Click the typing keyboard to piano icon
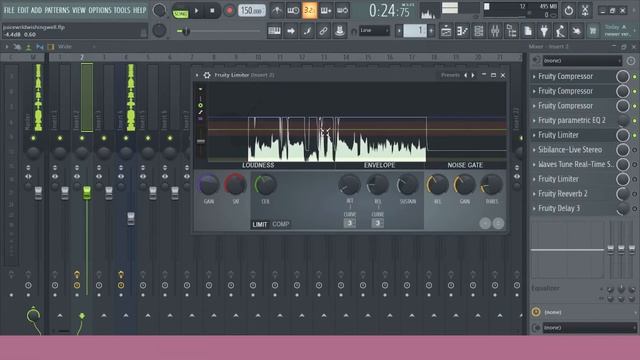The width and height of the screenshot is (640, 360). coord(274,31)
